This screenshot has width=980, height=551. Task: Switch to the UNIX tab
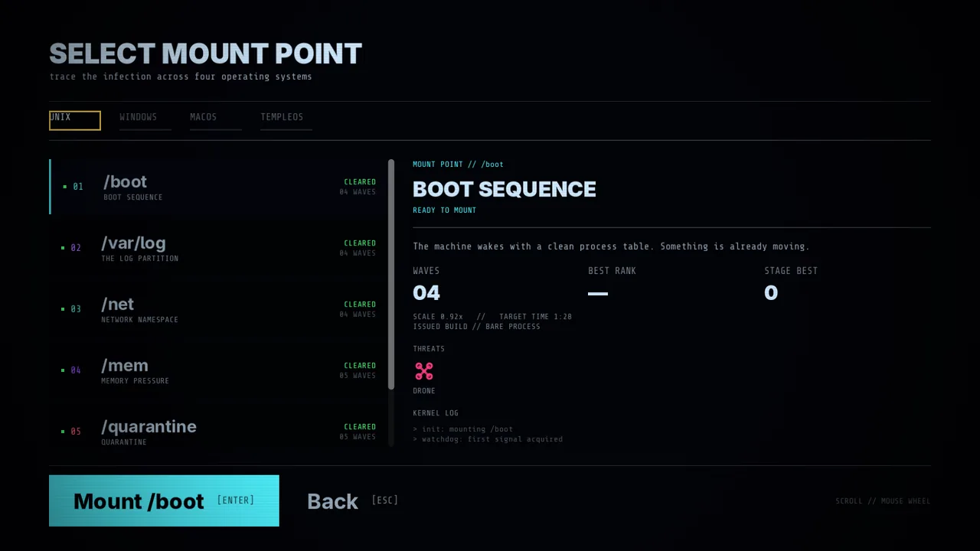point(75,121)
